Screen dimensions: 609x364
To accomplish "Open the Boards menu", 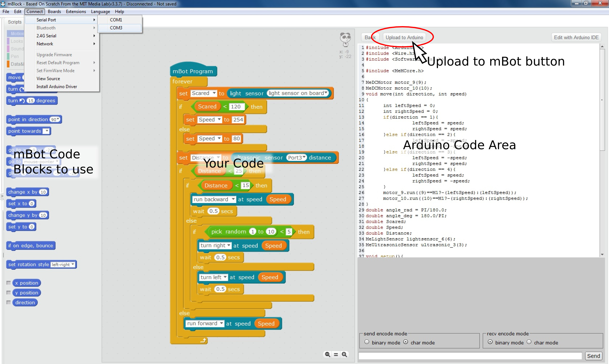I will 54,12.
